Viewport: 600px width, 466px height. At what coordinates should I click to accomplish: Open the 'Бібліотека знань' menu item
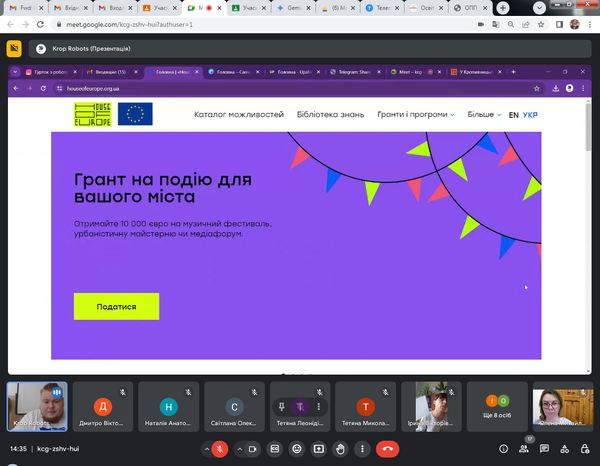(x=330, y=115)
